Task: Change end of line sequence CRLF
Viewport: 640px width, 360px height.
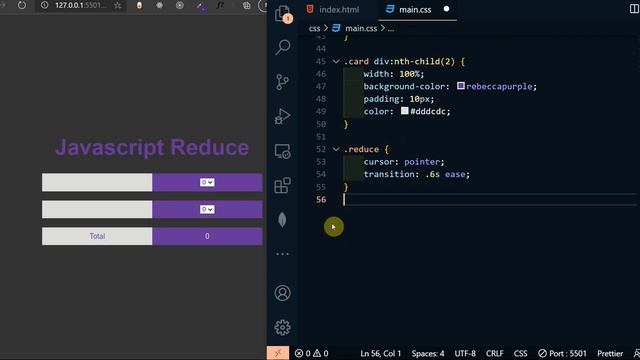Action: (x=495, y=353)
